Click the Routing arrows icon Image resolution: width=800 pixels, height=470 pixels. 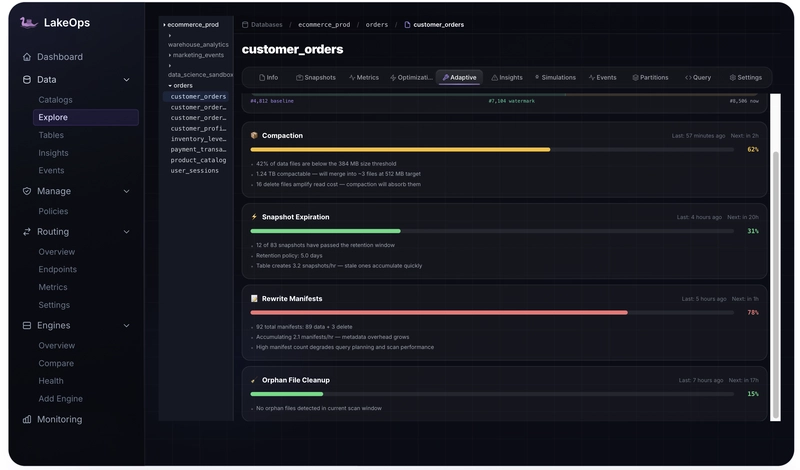click(x=27, y=232)
